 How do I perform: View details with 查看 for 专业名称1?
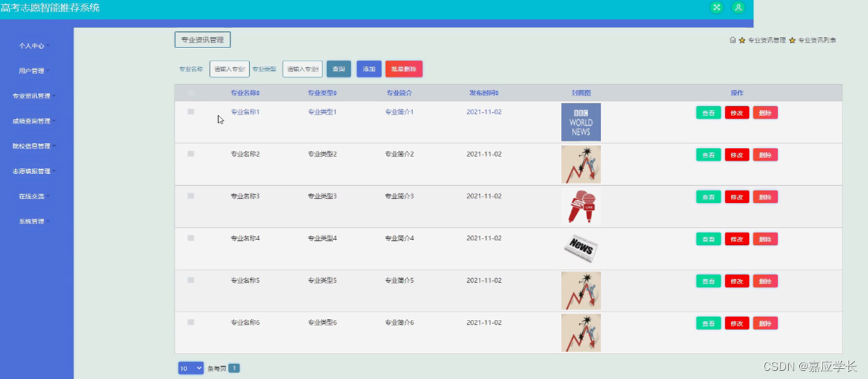tap(708, 113)
